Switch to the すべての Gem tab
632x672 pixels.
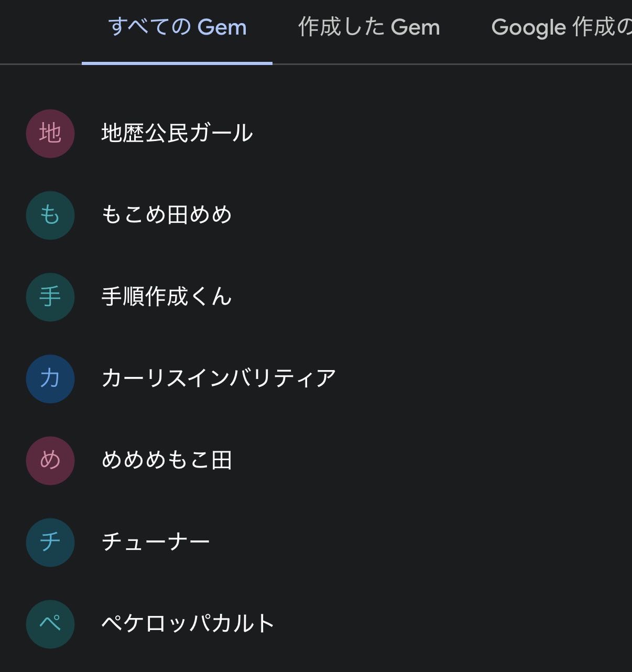pos(177,27)
